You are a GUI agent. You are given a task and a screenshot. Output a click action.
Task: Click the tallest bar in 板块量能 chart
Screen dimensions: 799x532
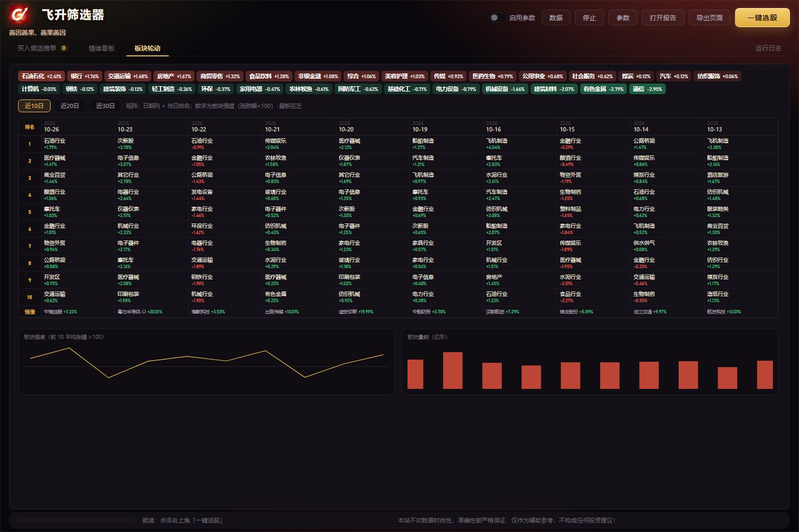click(453, 371)
